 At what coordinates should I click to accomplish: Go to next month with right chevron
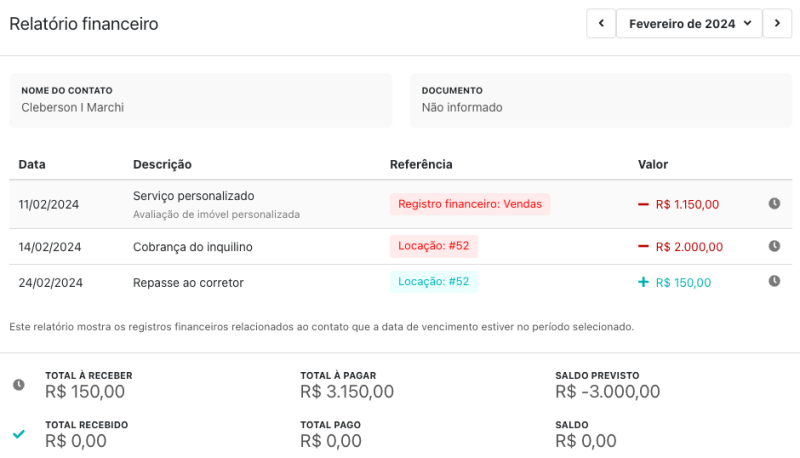tap(777, 24)
